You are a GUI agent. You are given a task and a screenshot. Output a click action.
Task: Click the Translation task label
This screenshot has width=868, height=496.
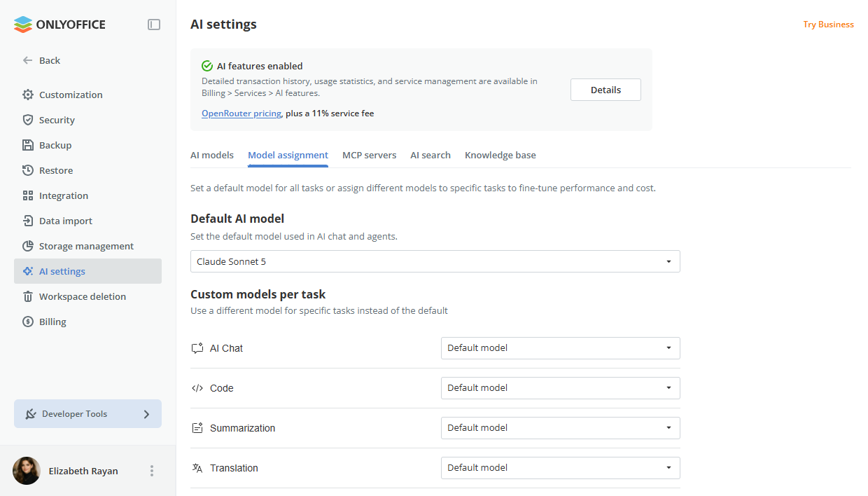pos(234,468)
